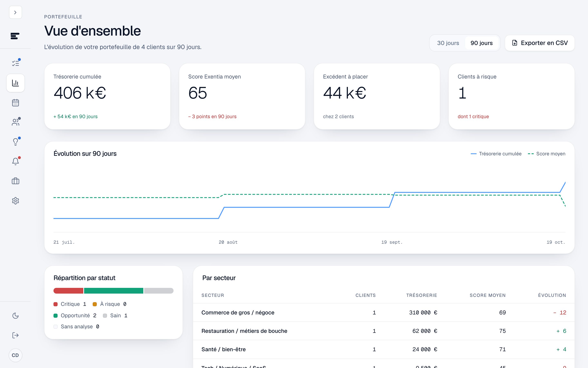Screen dimensions: 588x368
Task: Click the logout icon in the sidebar
Action: [15, 335]
